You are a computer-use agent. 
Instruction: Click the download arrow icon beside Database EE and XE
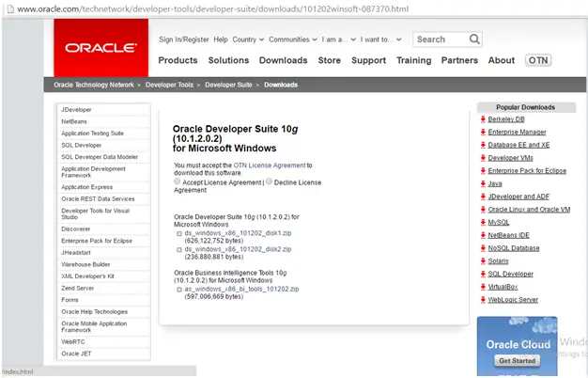pos(483,145)
